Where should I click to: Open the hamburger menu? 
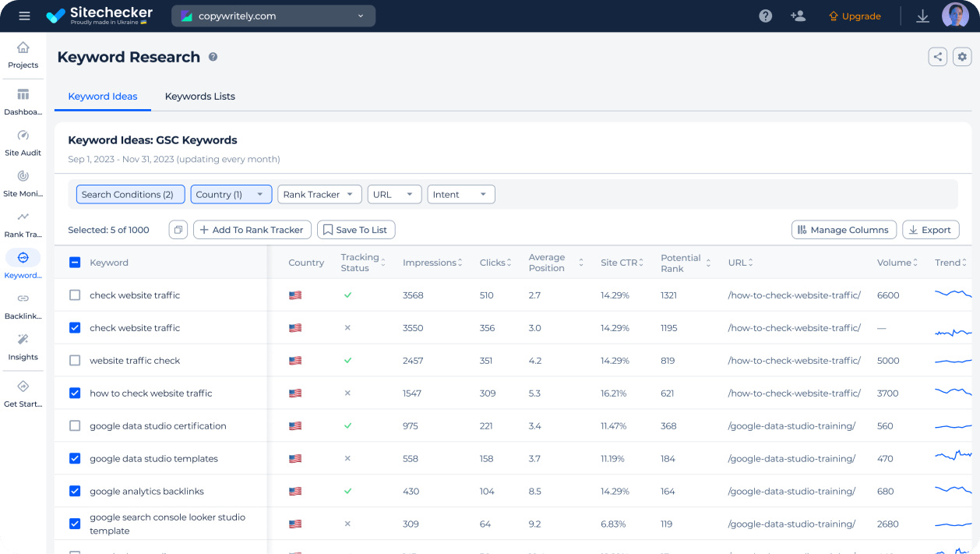click(24, 16)
